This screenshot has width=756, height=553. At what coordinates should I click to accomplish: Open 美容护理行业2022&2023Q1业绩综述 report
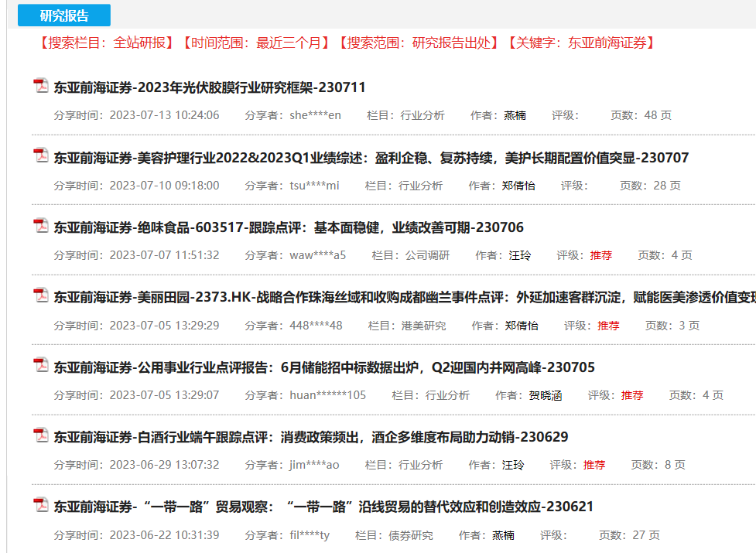click(x=371, y=158)
